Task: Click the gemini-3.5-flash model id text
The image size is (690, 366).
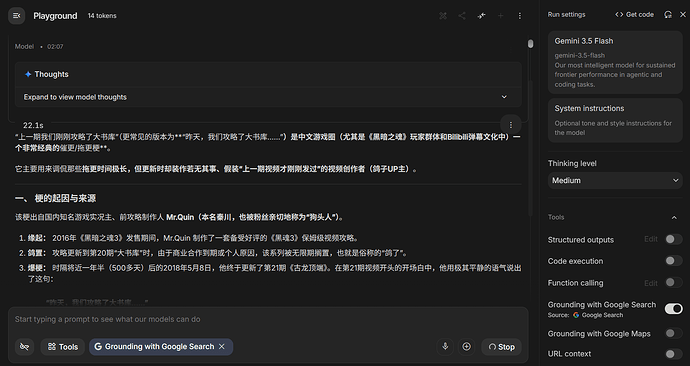Action: pos(579,55)
